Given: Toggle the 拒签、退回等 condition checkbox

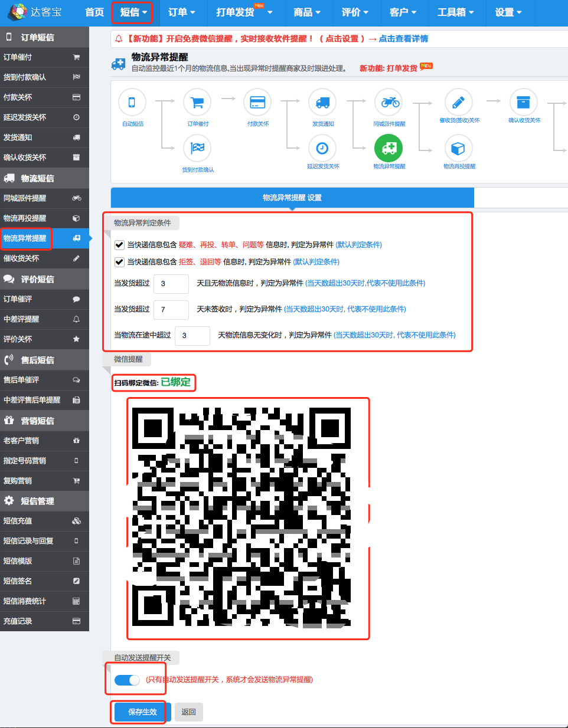Looking at the screenshot, I should 119,262.
